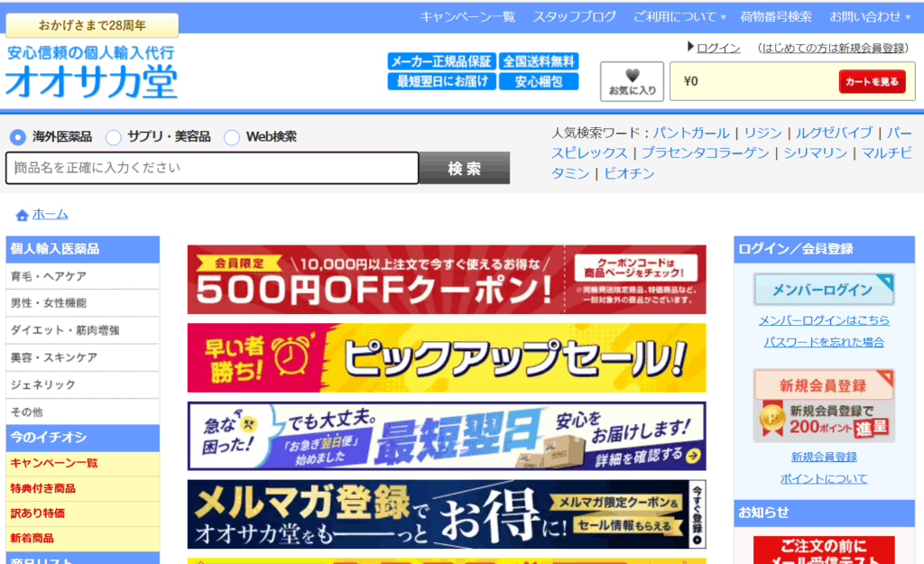Image resolution: width=924 pixels, height=564 pixels.
Task: Click the product name search field
Action: [212, 168]
